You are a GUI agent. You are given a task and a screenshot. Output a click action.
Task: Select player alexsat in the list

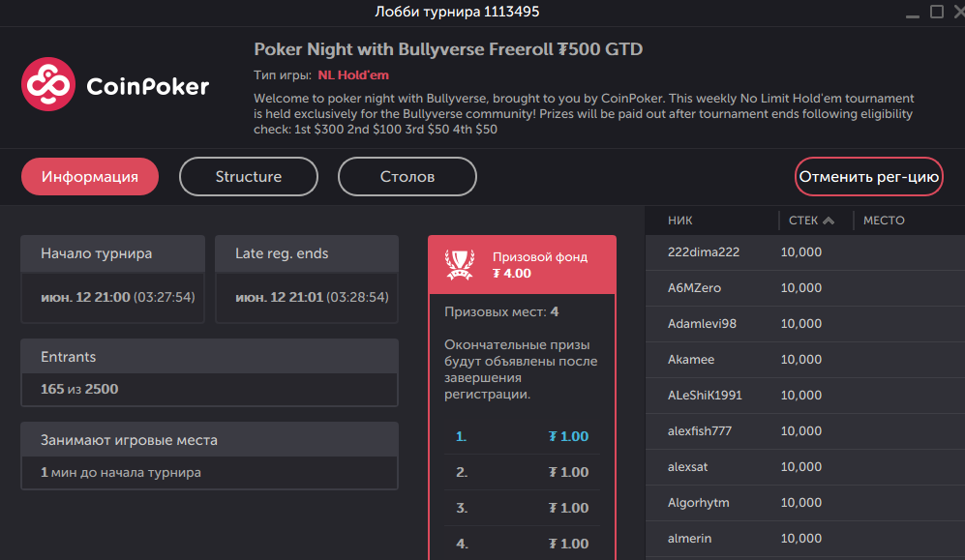click(x=805, y=466)
